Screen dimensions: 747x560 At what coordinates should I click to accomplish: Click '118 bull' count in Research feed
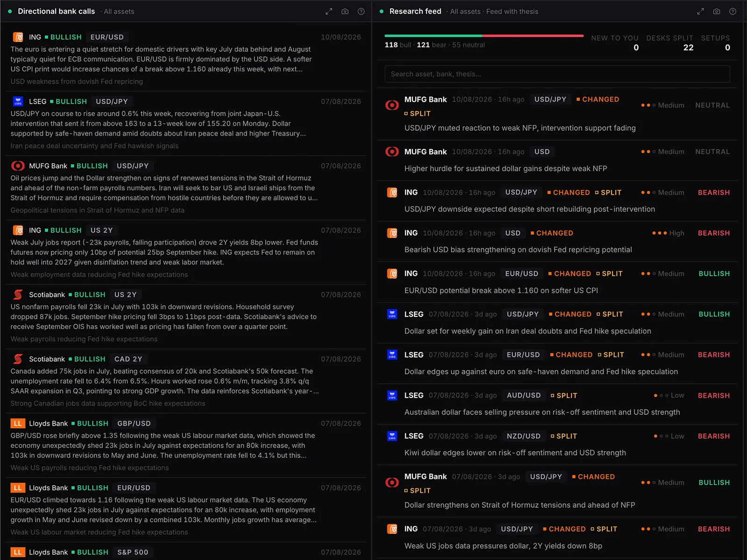(x=398, y=45)
